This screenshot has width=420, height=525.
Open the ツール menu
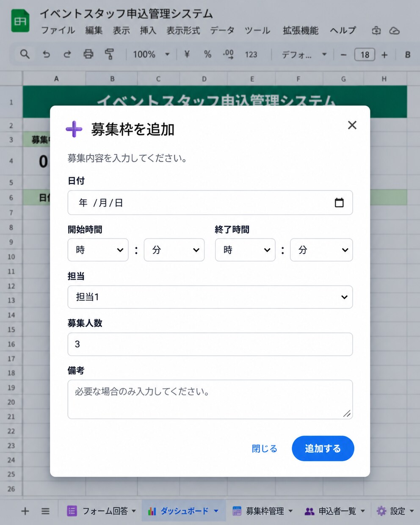[257, 30]
